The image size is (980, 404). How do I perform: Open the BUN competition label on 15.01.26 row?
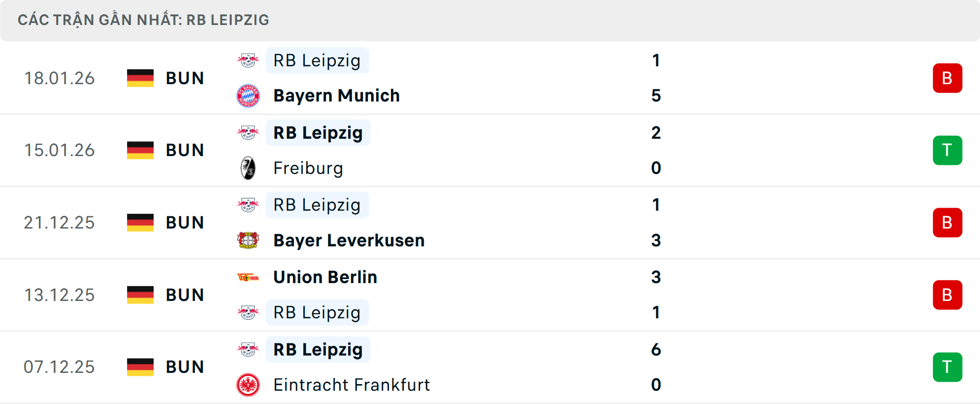click(x=185, y=150)
